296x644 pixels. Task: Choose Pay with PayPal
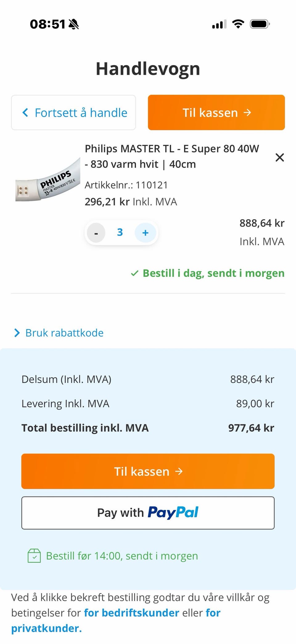click(148, 513)
